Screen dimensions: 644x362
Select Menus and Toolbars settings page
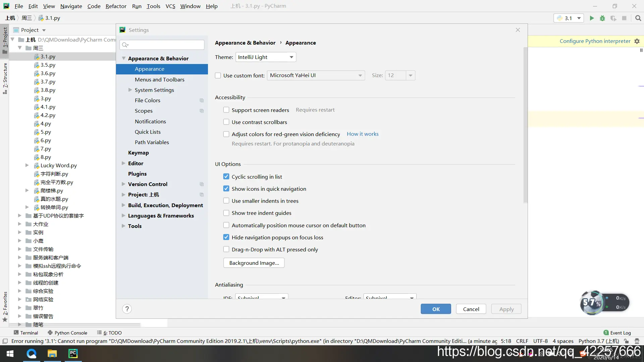[160, 79]
